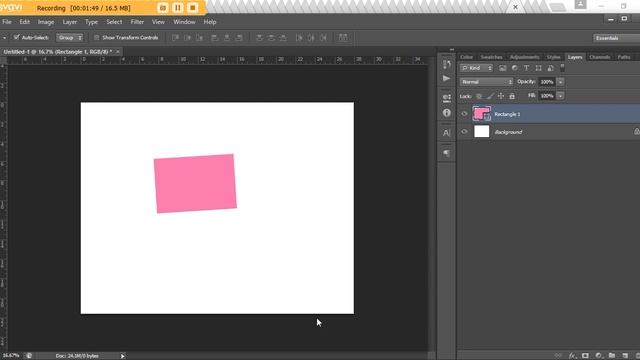
Task: Switch to the Swatches tab
Action: 491,57
